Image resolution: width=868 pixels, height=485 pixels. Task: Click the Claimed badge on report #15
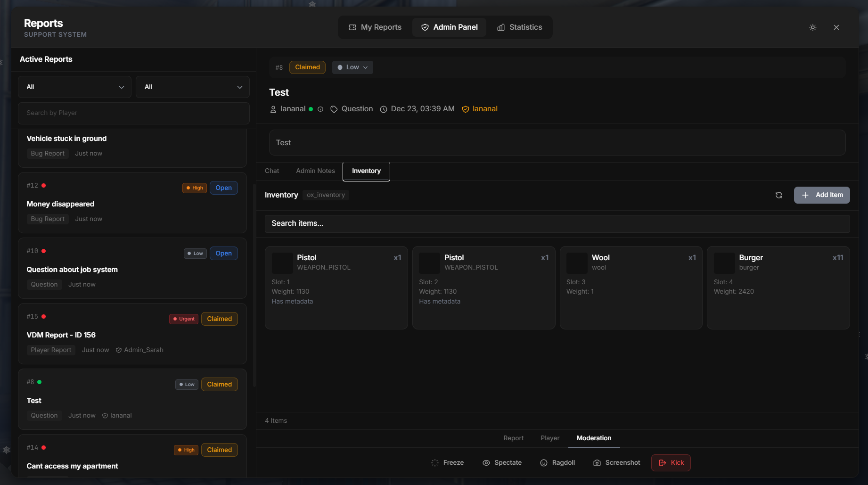(x=219, y=319)
